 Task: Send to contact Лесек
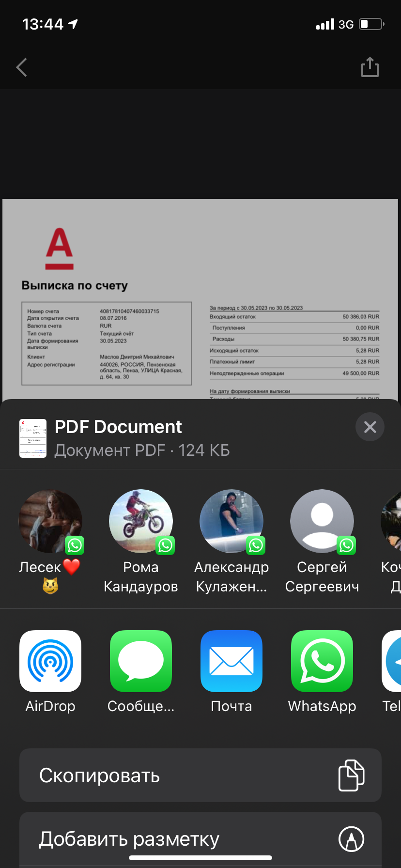click(50, 522)
